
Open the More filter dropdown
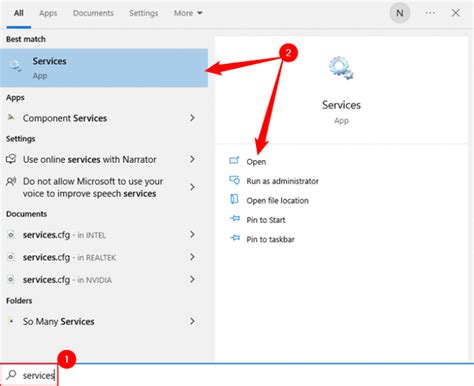[188, 13]
